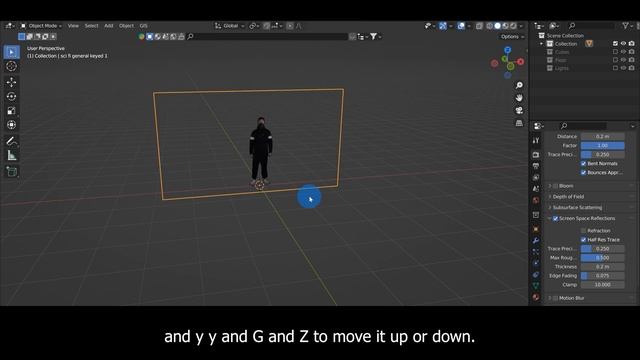Open the Object Mode dropdown

pyautogui.click(x=41, y=26)
